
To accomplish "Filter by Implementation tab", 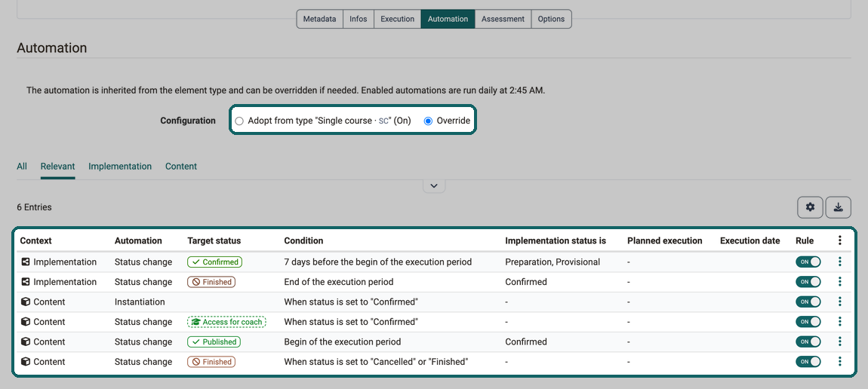I will (120, 167).
